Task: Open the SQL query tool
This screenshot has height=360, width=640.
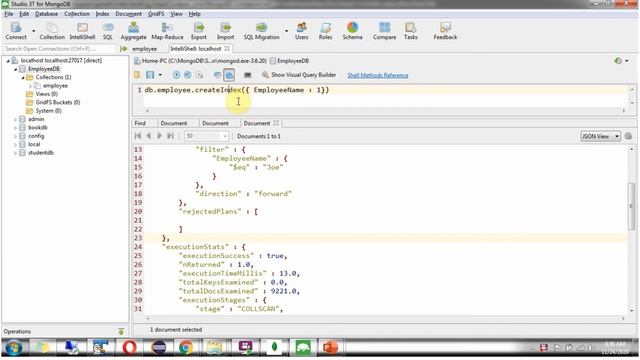Action: coord(108,31)
